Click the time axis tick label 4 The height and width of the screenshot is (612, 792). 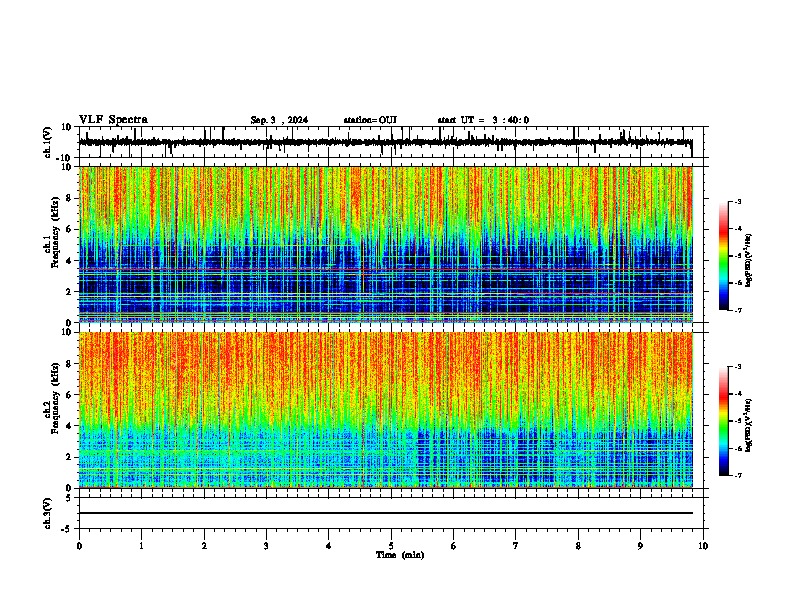click(329, 546)
